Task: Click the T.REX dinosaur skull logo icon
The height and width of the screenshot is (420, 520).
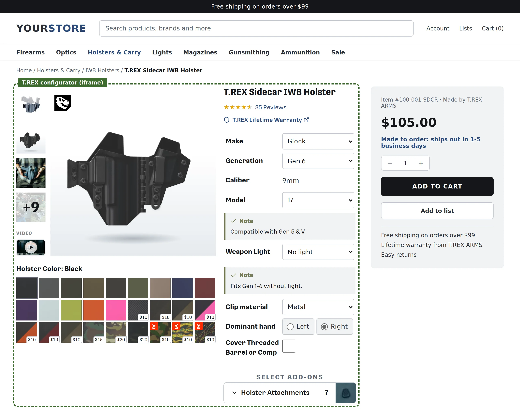Action: pyautogui.click(x=62, y=103)
